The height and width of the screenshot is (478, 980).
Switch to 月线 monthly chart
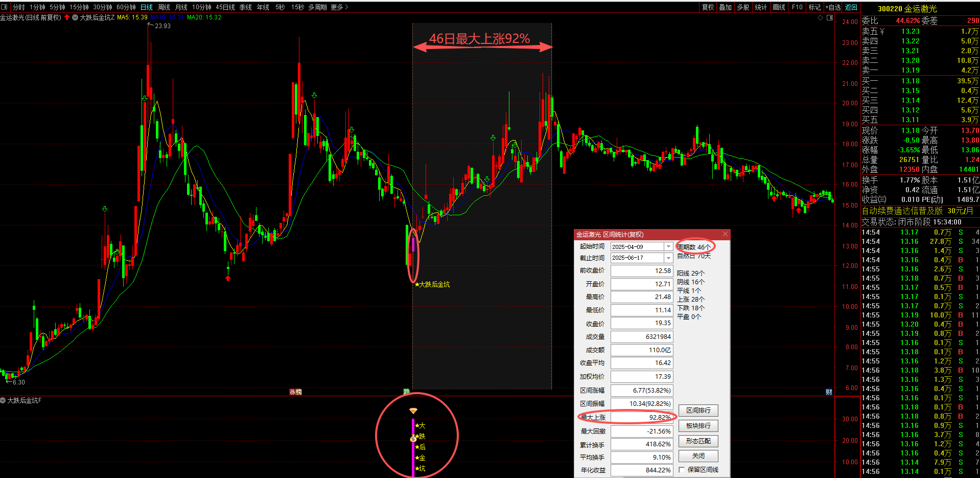click(x=181, y=7)
